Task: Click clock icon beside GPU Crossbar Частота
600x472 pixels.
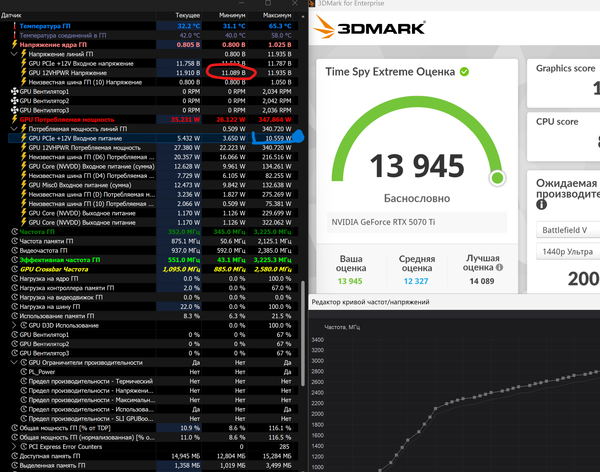Action: pos(15,269)
